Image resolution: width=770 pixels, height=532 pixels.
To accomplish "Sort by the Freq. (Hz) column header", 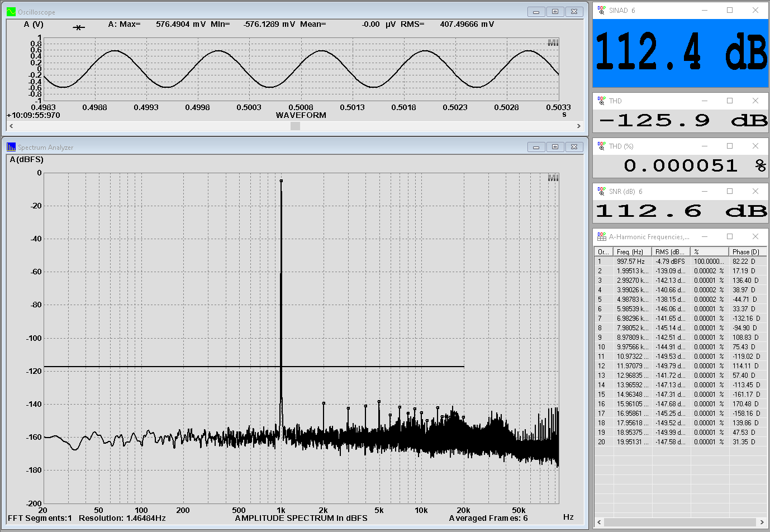I will tap(632, 252).
